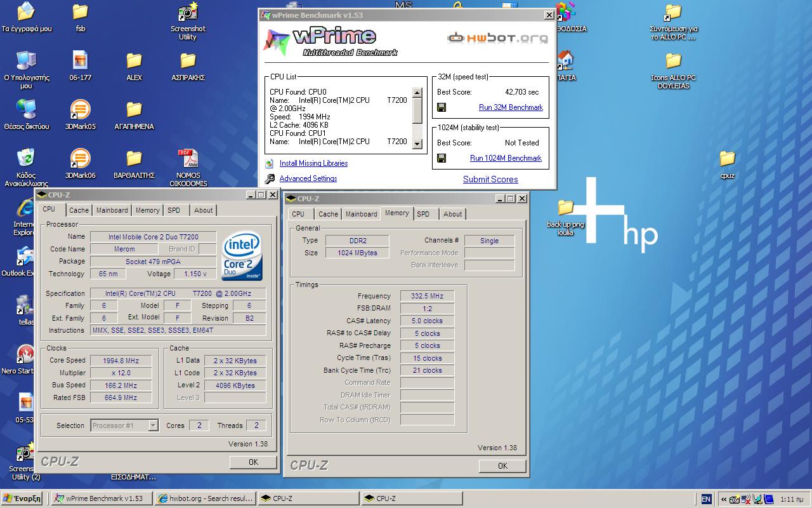Click the Run 32M Benchmark link

pos(511,107)
